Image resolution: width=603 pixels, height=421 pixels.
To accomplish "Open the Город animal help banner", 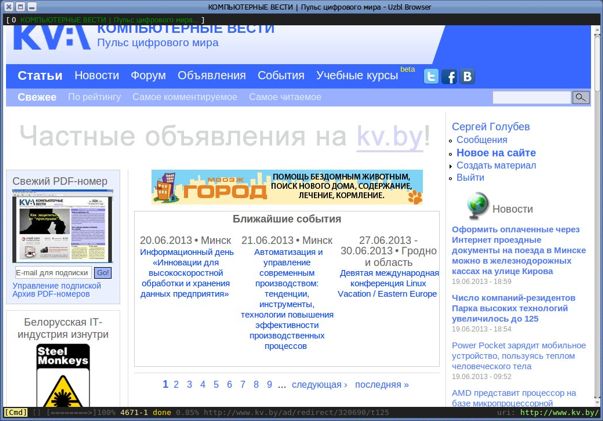I will tap(287, 186).
